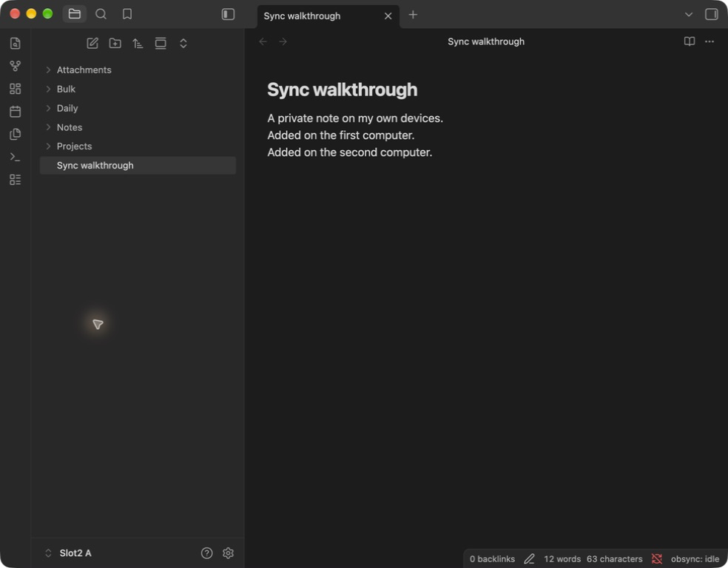
Task: Open the bookmarks tab in the sidebar
Action: [127, 14]
